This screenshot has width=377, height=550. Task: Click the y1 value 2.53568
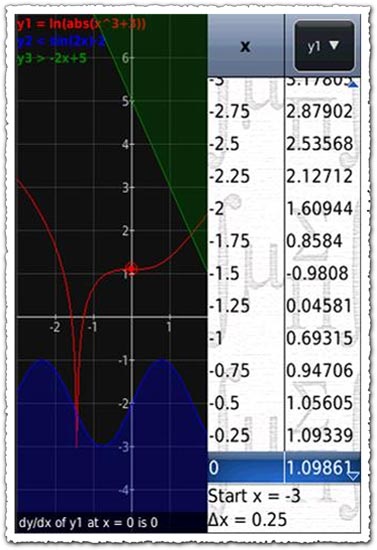click(x=319, y=144)
